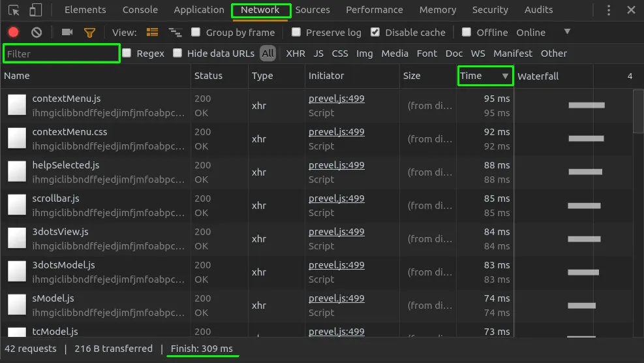This screenshot has height=363, width=644.
Task: Click the contextMenu.js file type icon
Action: click(x=17, y=105)
